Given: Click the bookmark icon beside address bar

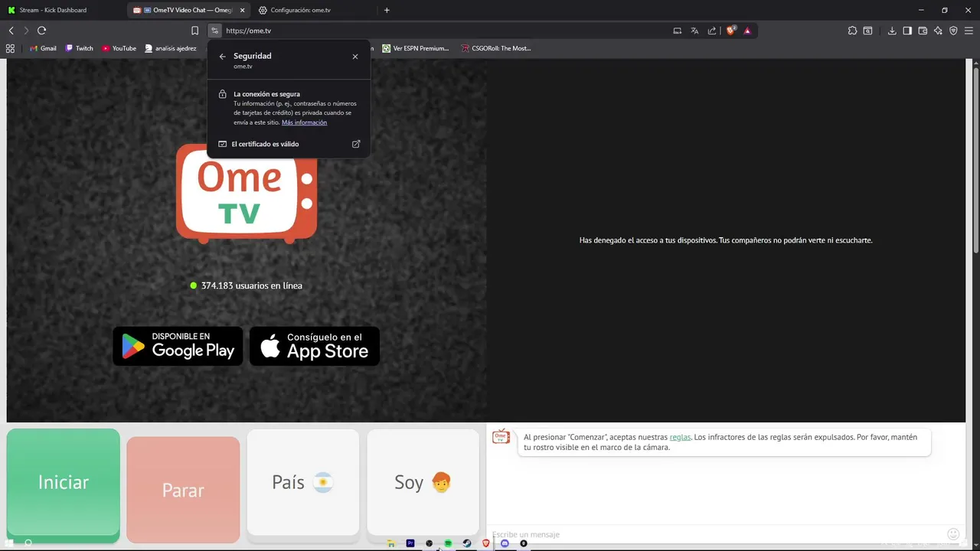Looking at the screenshot, I should [x=194, y=31].
